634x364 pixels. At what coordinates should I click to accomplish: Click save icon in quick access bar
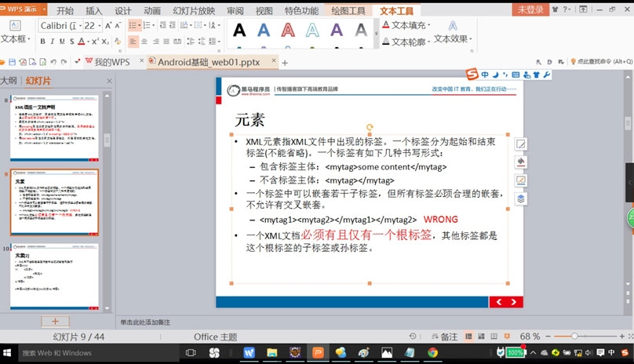click(x=12, y=62)
